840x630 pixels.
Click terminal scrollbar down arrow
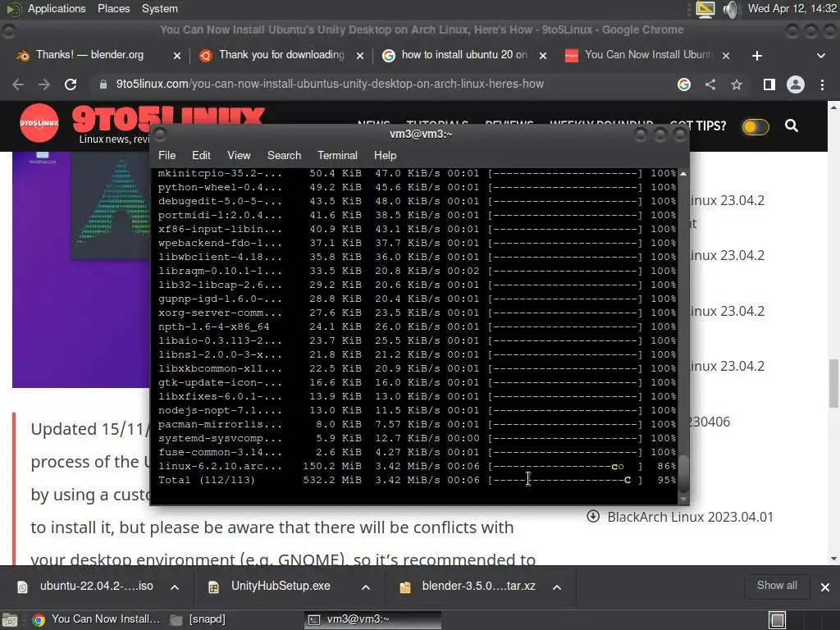pyautogui.click(x=683, y=499)
